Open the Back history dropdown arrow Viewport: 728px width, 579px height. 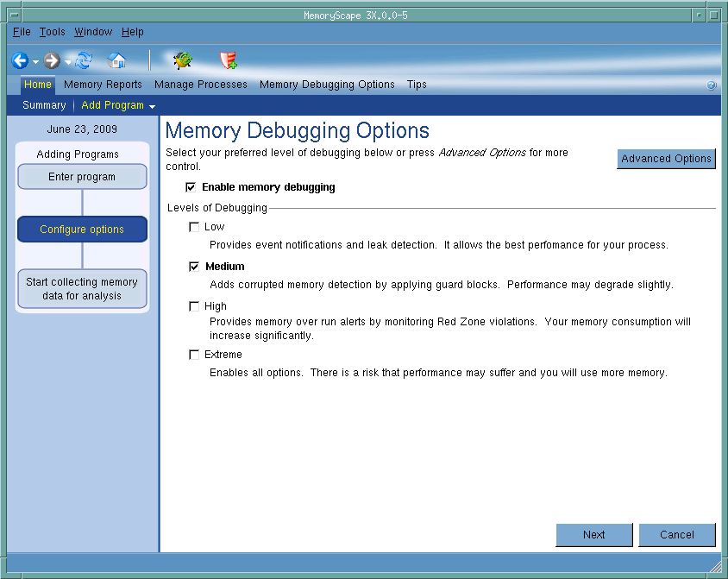point(35,62)
